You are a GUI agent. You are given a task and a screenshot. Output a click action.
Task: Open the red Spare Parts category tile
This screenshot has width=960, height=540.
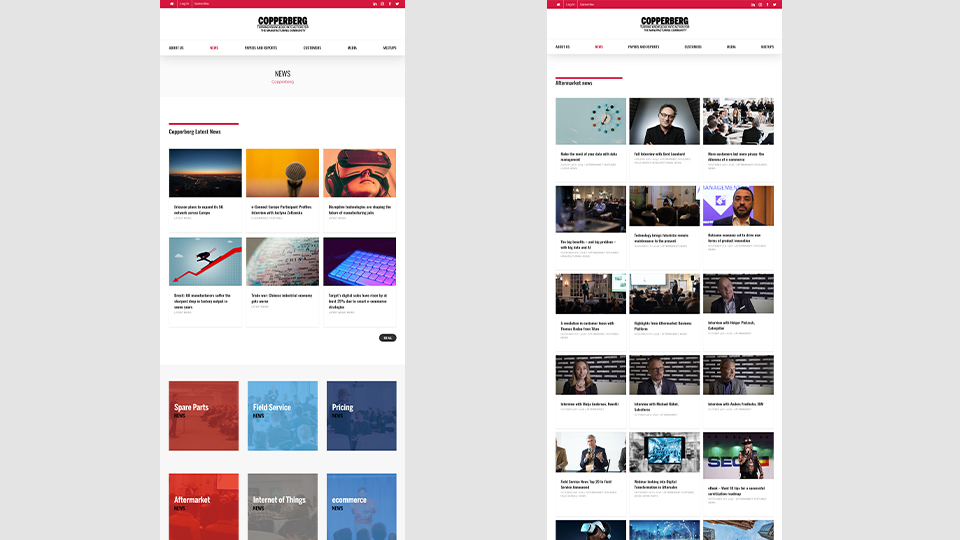tap(204, 415)
